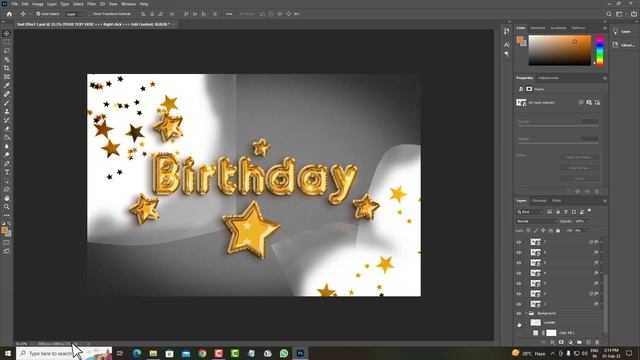
Task: Select the Healing Brush tool
Action: pos(7,94)
